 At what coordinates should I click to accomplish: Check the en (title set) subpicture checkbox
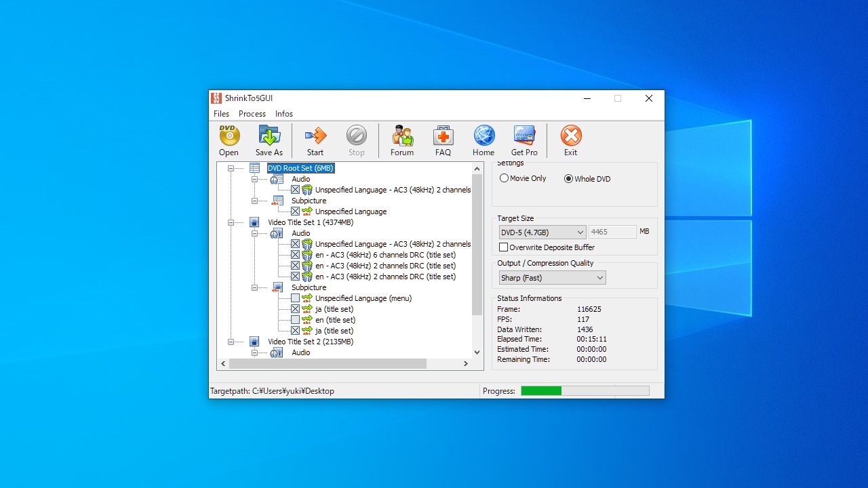295,320
